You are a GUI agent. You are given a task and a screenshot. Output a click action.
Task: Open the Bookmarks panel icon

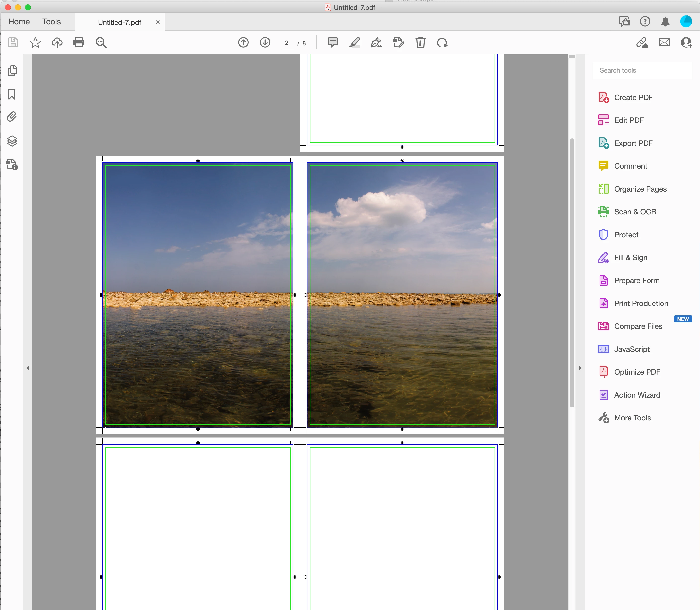pos(12,94)
